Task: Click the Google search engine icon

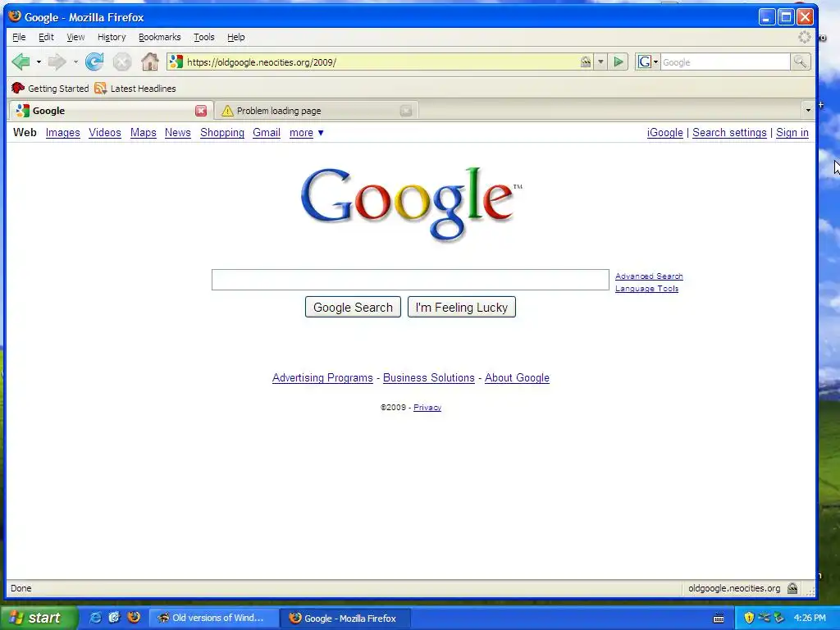Action: pos(645,62)
